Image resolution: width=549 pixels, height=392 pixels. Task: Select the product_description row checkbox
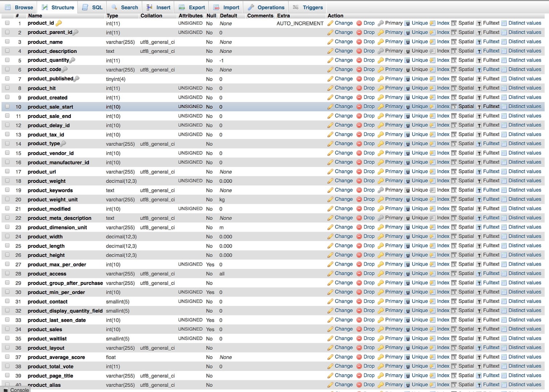coord(7,51)
